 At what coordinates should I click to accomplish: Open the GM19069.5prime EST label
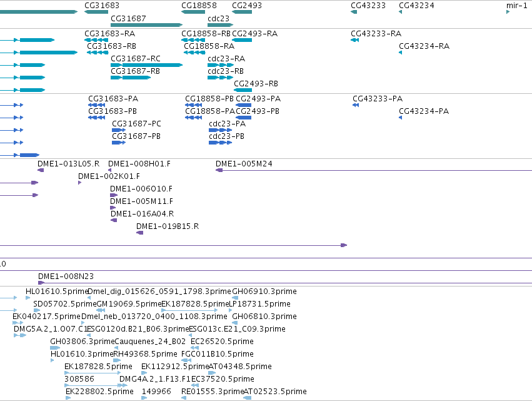click(x=129, y=304)
